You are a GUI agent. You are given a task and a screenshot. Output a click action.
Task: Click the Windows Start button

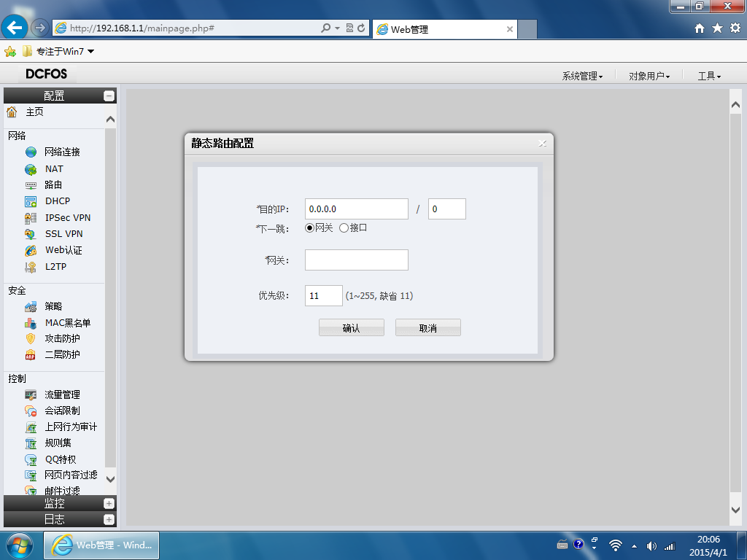[20, 545]
